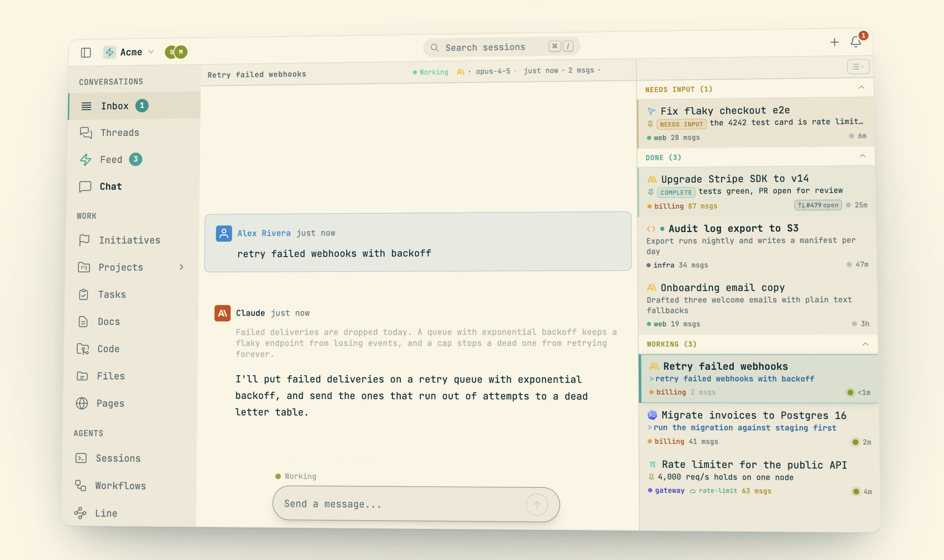Focus the Search sessions field
This screenshot has height=560, width=944.
point(501,47)
